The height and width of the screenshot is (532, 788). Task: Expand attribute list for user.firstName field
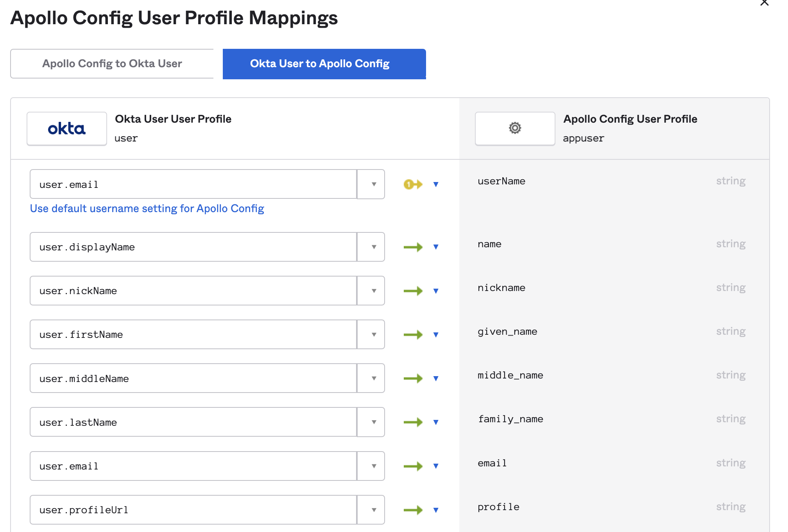371,334
